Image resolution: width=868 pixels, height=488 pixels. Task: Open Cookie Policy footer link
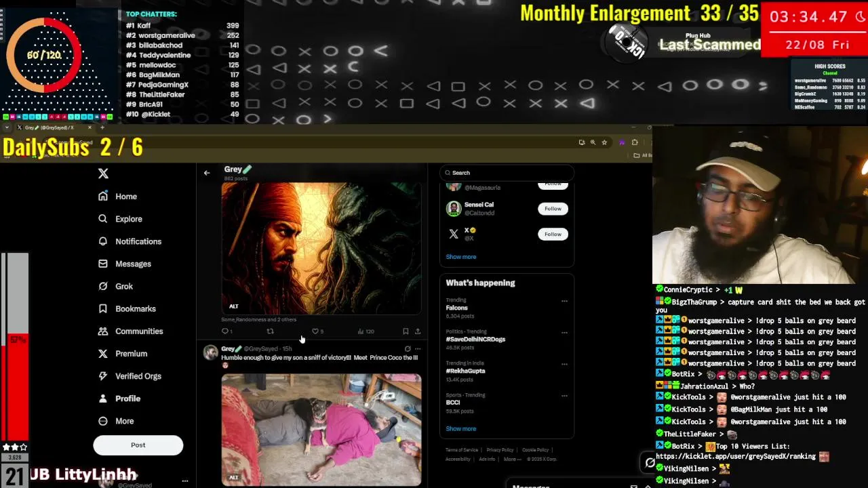point(535,450)
